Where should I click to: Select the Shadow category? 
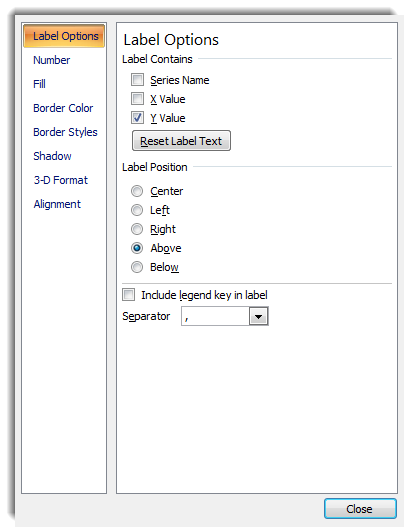(x=52, y=156)
